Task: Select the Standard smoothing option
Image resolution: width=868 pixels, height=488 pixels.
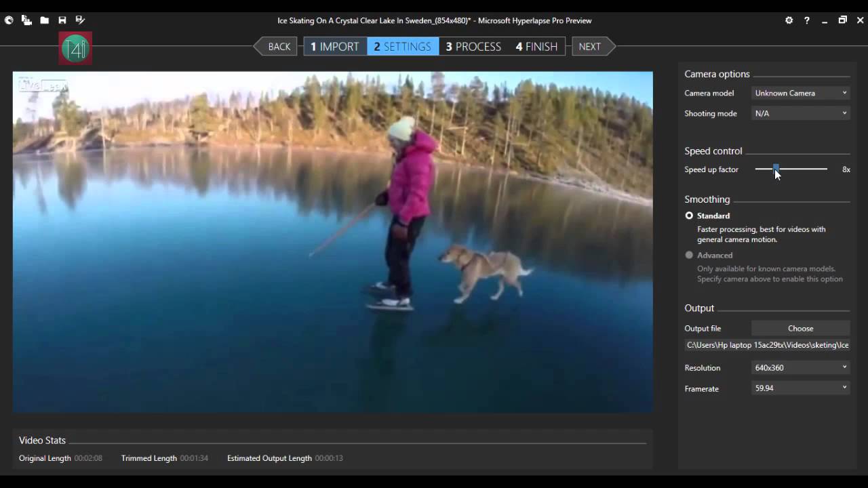Action: (x=689, y=216)
